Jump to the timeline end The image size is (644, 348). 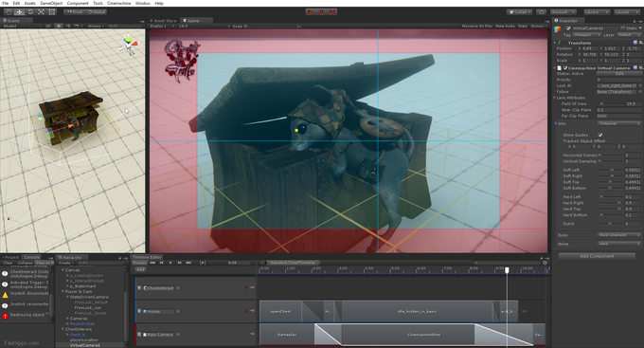pos(188,263)
